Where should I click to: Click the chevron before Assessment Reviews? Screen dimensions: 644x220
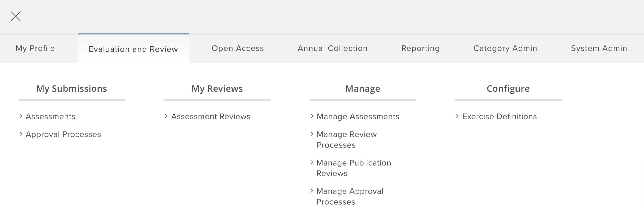(166, 116)
